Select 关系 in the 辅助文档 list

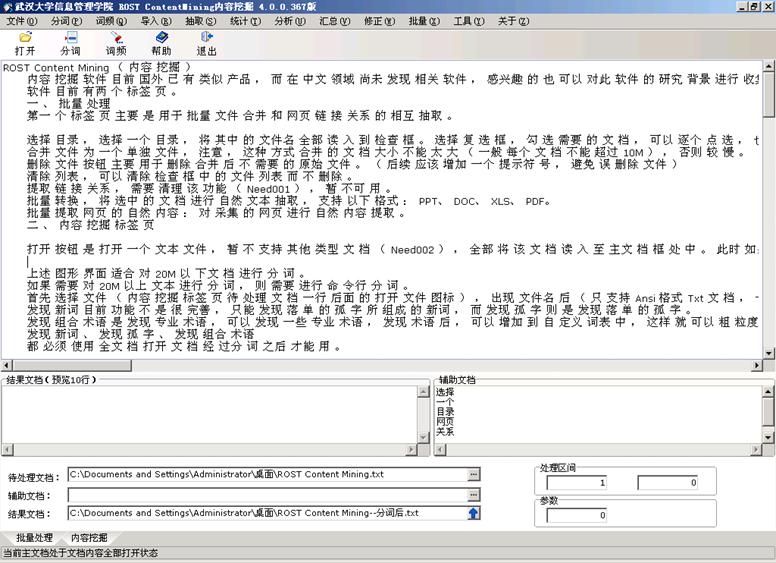click(445, 431)
